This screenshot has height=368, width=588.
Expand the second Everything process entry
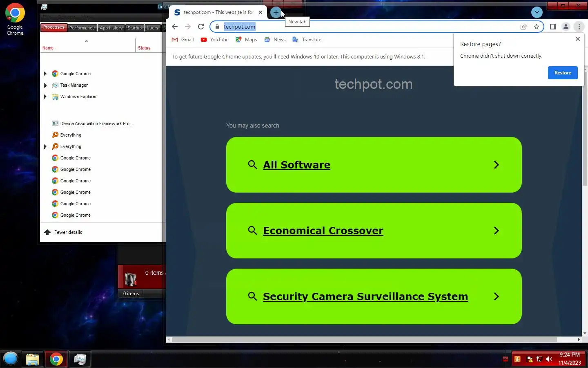pyautogui.click(x=45, y=146)
